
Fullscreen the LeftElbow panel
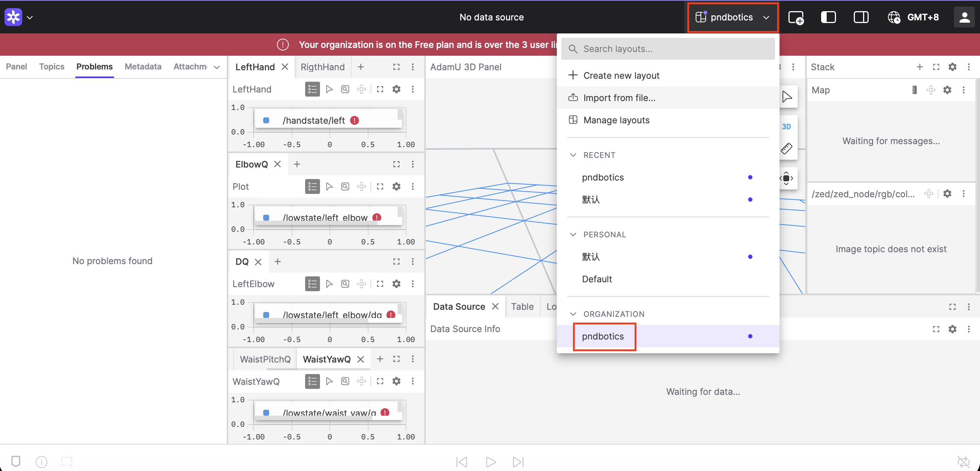(x=380, y=284)
